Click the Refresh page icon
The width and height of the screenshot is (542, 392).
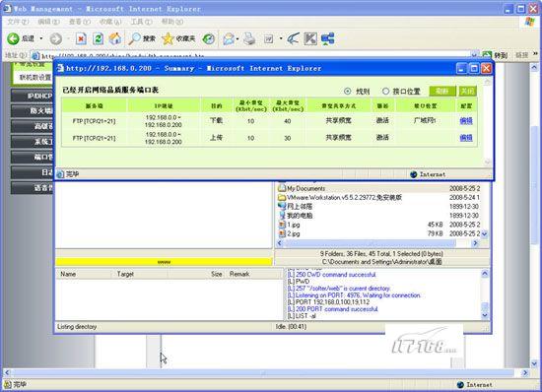99,38
